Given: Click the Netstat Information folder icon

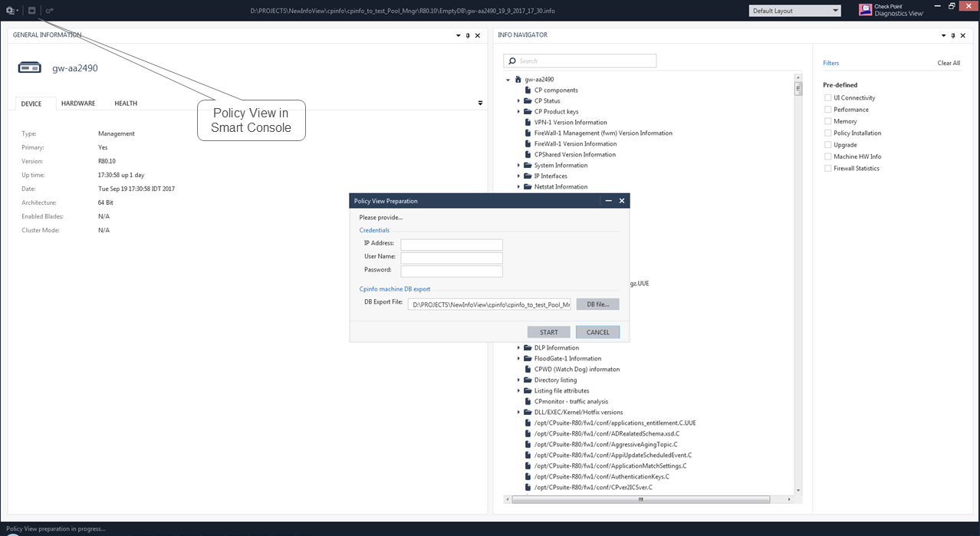Looking at the screenshot, I should coord(528,186).
